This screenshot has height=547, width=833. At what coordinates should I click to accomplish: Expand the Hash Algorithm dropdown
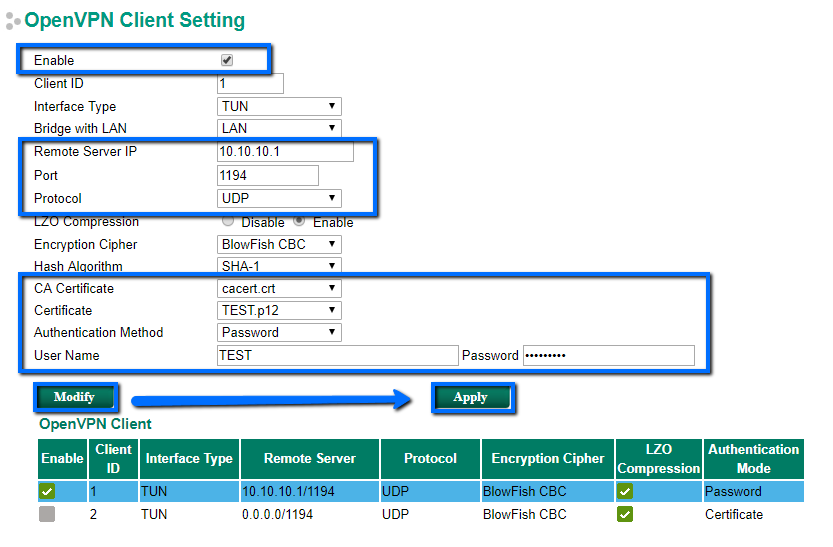[x=279, y=267]
